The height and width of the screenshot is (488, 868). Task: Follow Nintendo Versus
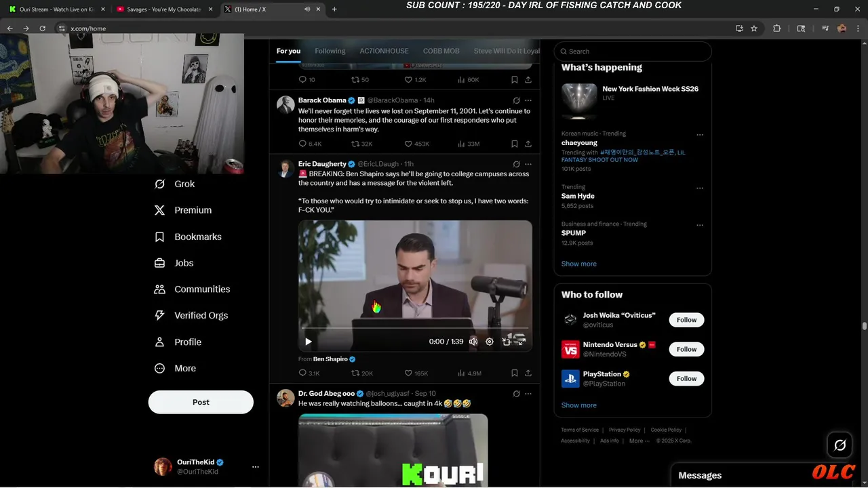point(686,349)
